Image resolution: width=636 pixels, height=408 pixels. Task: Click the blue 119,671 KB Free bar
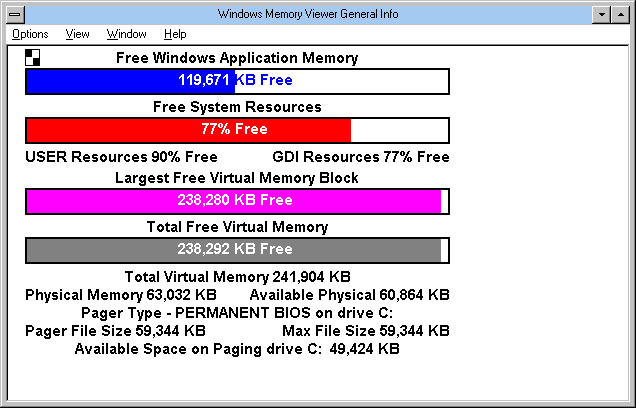tap(237, 82)
